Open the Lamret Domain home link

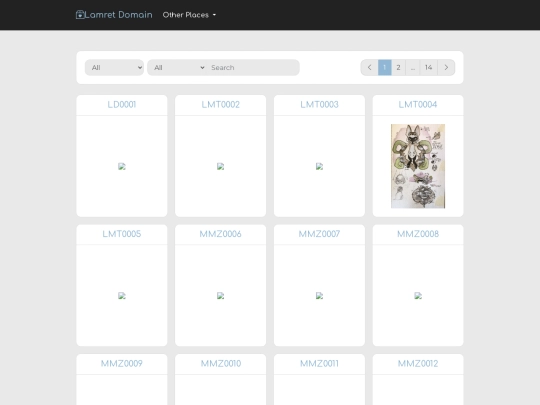[114, 15]
